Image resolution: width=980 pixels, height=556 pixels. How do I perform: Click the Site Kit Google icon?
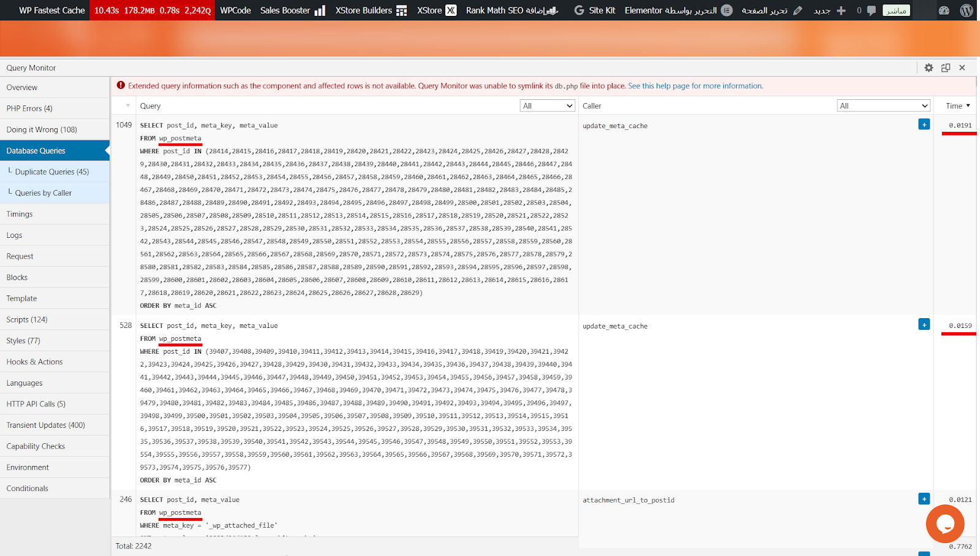tap(579, 10)
